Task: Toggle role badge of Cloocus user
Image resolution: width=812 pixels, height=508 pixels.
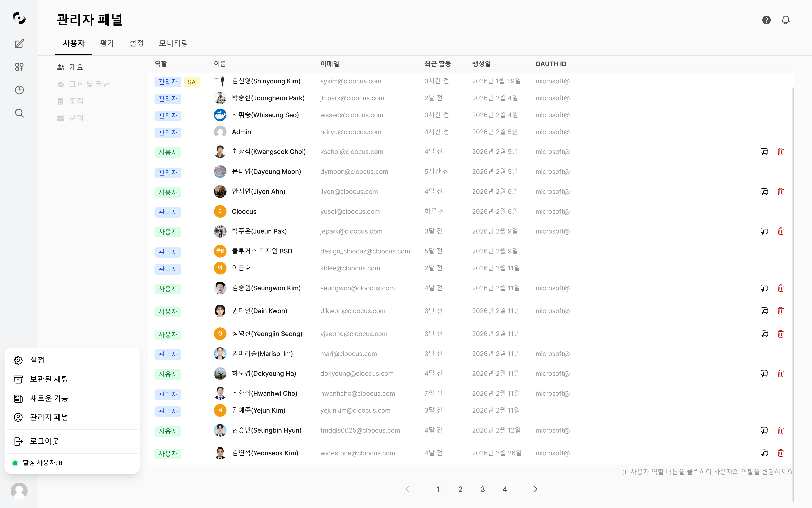Action: [168, 212]
